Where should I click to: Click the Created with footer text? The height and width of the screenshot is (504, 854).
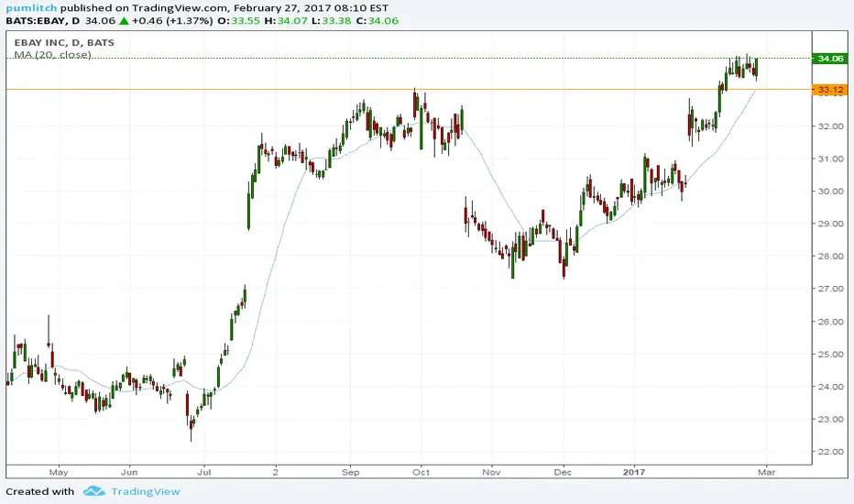coord(39,491)
